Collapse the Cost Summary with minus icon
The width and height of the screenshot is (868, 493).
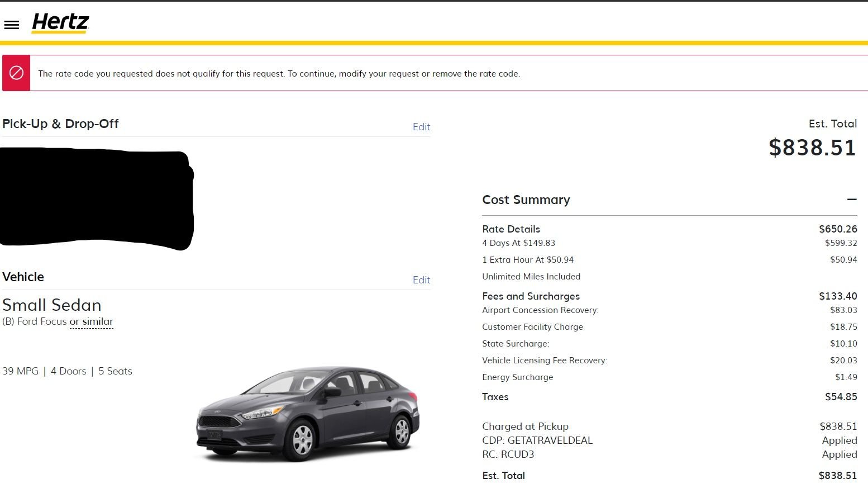tap(851, 200)
